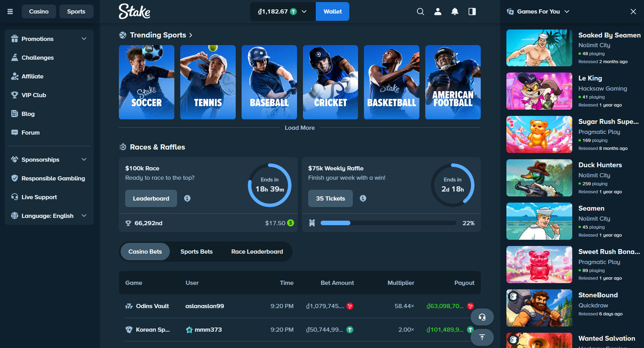This screenshot has width=644, height=348.
Task: Switch to Sports tab at top
Action: click(76, 11)
